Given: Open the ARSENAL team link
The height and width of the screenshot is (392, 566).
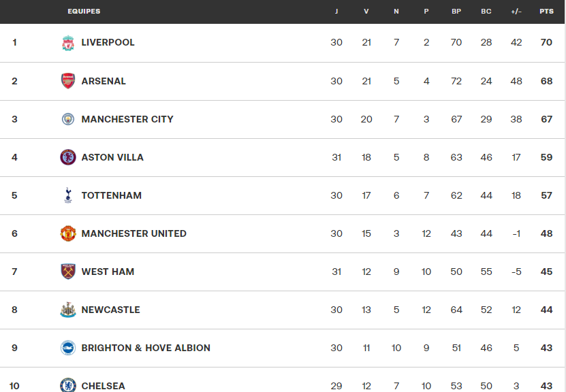Looking at the screenshot, I should coord(104,81).
